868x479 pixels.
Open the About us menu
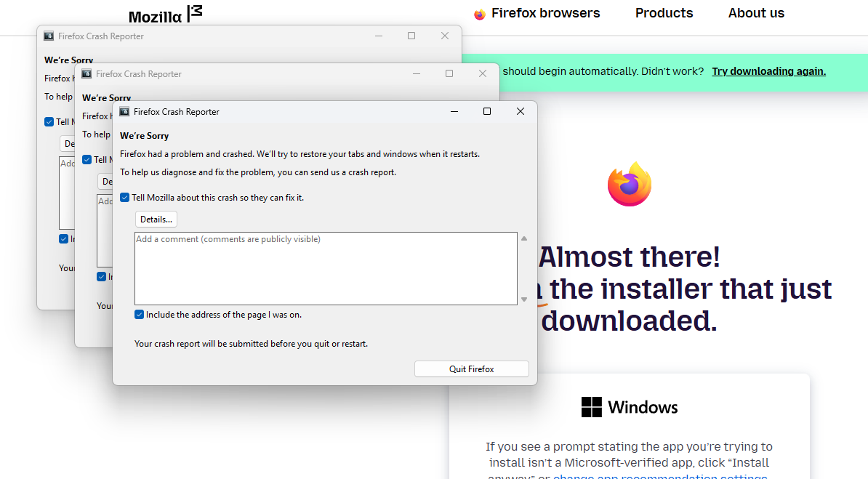(756, 13)
